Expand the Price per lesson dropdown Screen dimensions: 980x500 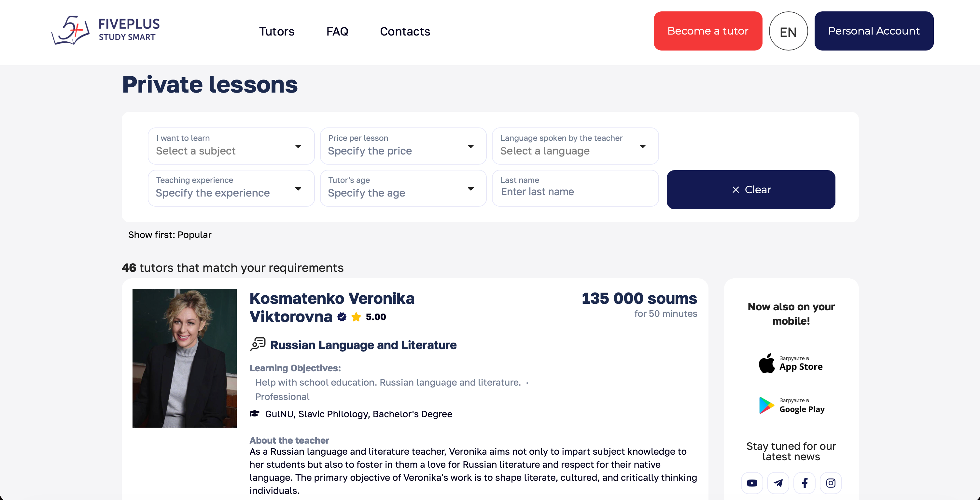[x=403, y=146]
